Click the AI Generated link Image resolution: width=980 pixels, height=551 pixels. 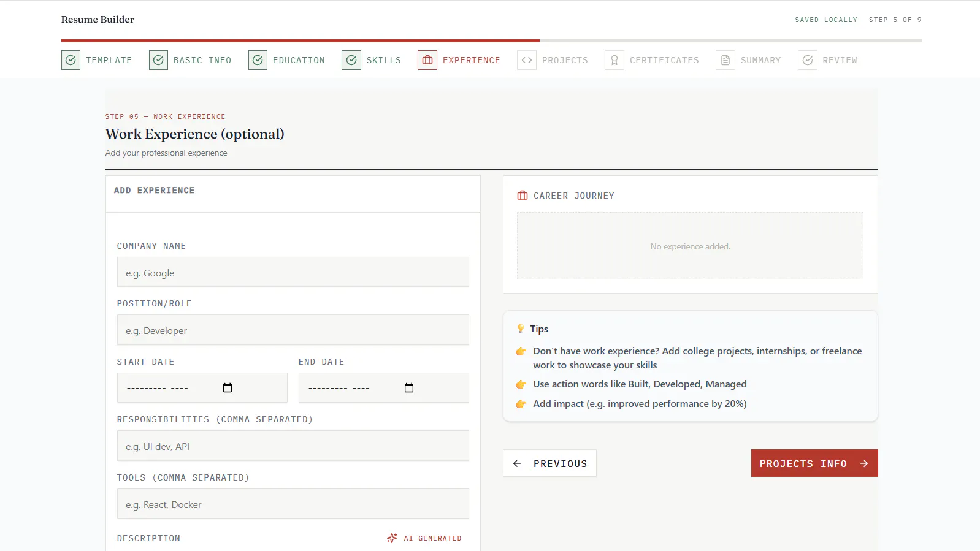[x=424, y=538]
